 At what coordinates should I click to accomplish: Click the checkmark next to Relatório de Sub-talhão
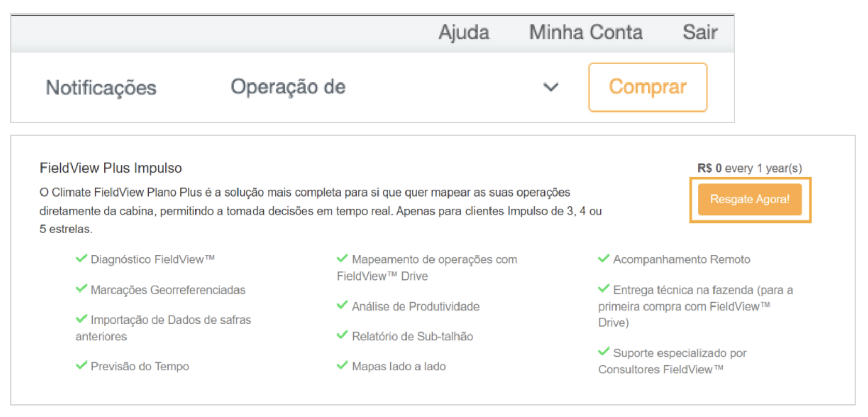(342, 335)
